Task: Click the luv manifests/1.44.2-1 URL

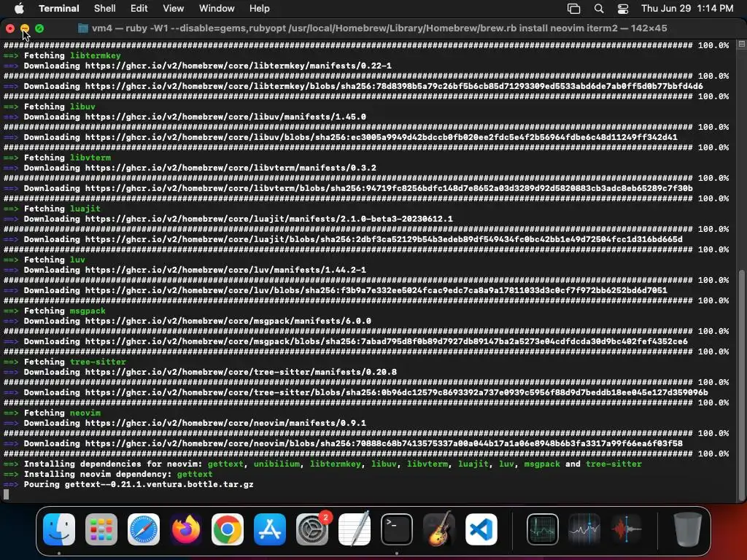Action: tap(225, 270)
